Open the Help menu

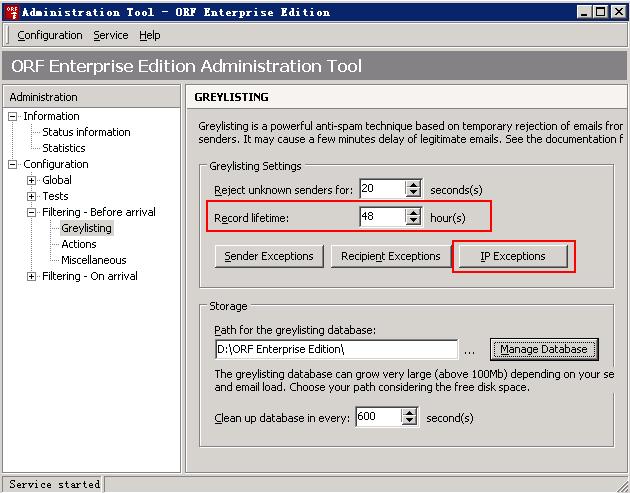[149, 35]
